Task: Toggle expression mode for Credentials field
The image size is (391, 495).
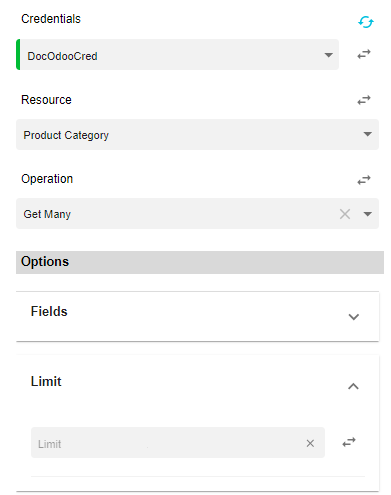Action: [364, 54]
